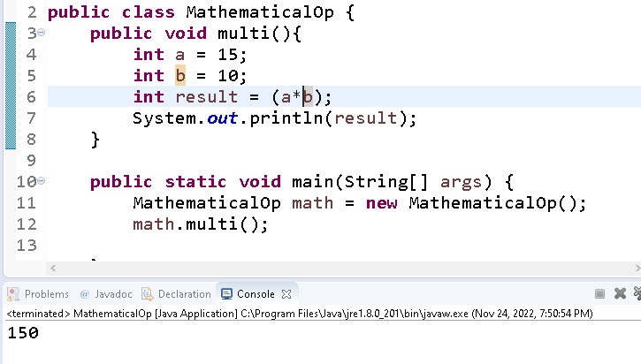The width and height of the screenshot is (641, 364).
Task: Select the Console tab
Action: click(x=256, y=293)
